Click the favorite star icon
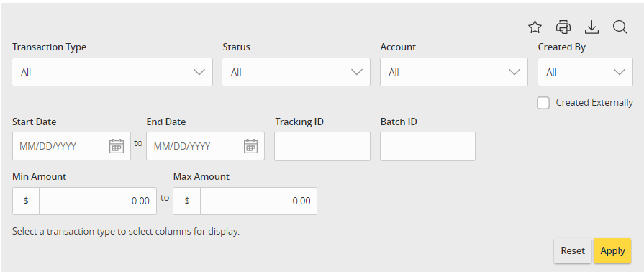The height and width of the screenshot is (272, 644). 535,27
